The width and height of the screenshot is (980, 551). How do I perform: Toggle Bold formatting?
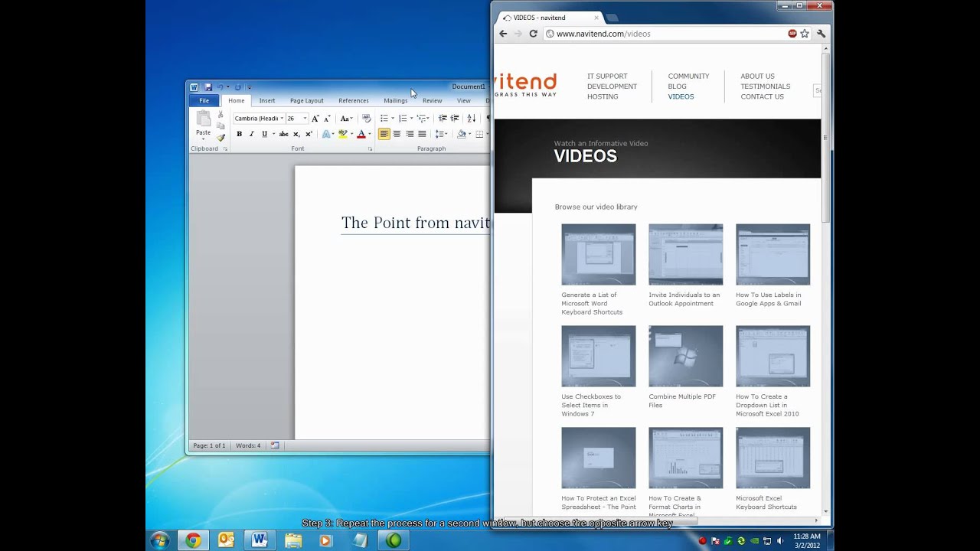tap(239, 134)
